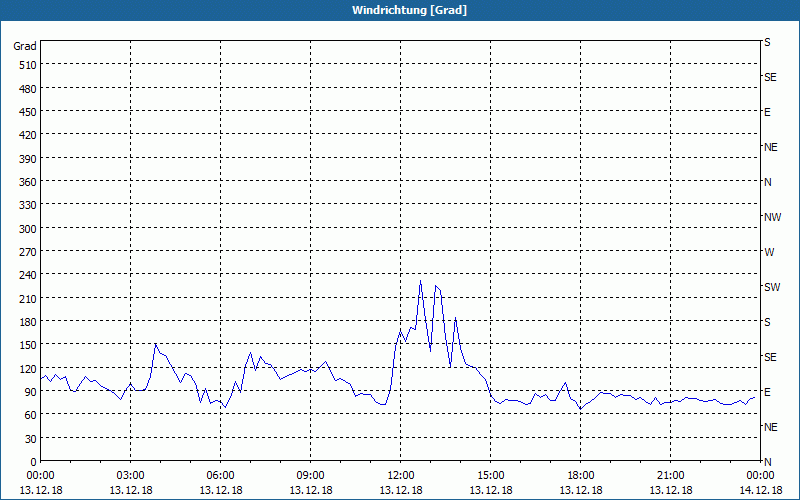Pick the 120 tick label
800x500 pixels.
(28, 368)
